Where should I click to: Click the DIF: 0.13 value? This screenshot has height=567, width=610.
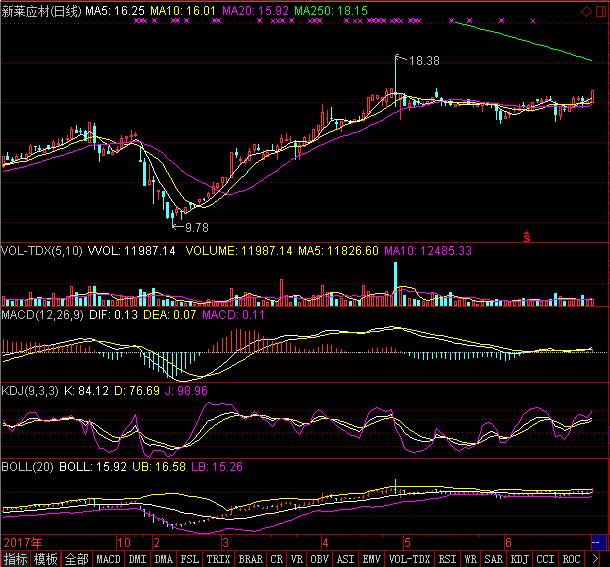[x=114, y=315]
